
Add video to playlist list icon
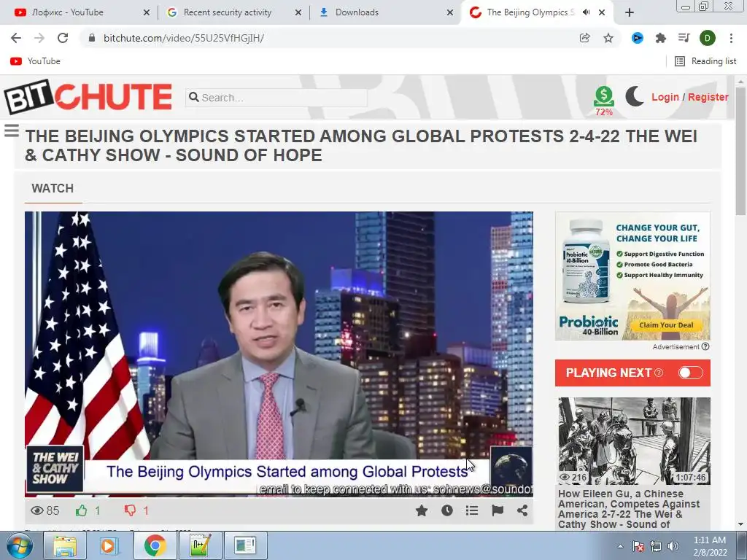point(472,511)
